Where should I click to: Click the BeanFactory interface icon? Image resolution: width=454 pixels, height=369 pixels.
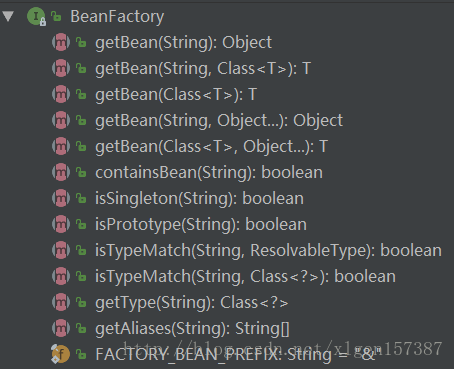pyautogui.click(x=36, y=16)
